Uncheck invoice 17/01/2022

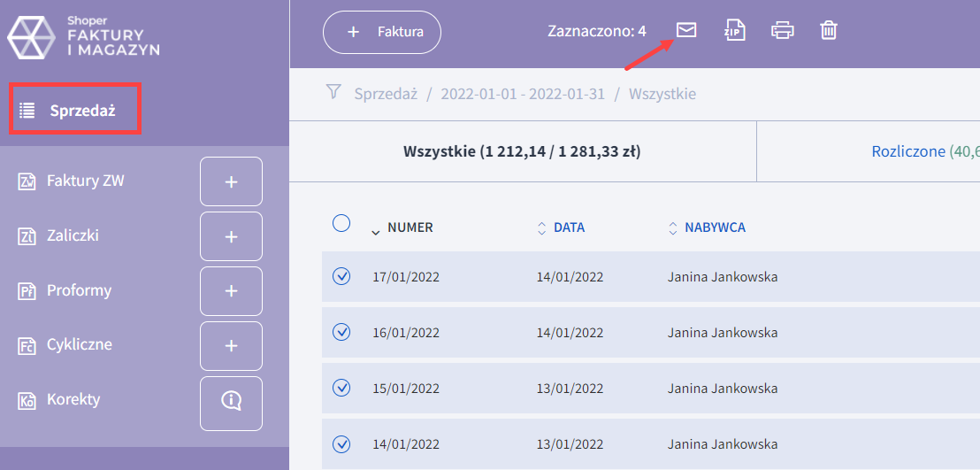[x=341, y=276]
